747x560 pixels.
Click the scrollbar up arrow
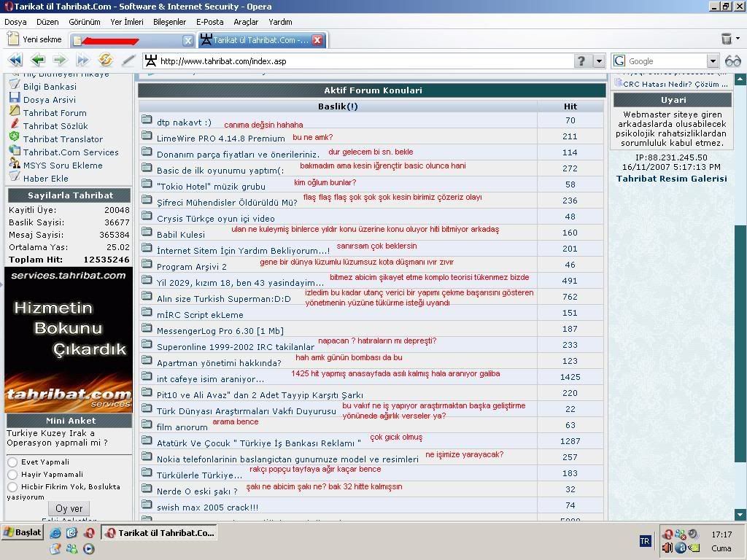pyautogui.click(x=740, y=79)
